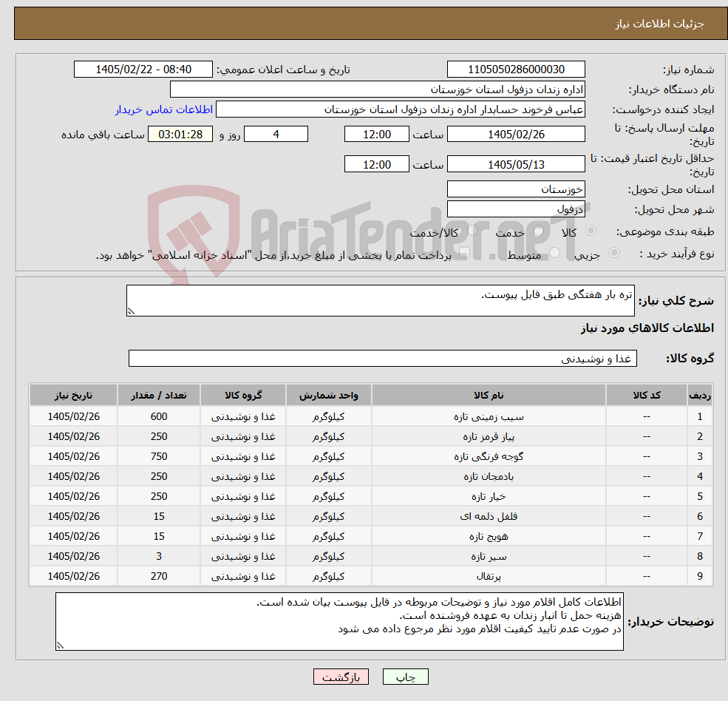Click the item name خیار تازه
Screen dimensions: 728x701
click(x=489, y=497)
